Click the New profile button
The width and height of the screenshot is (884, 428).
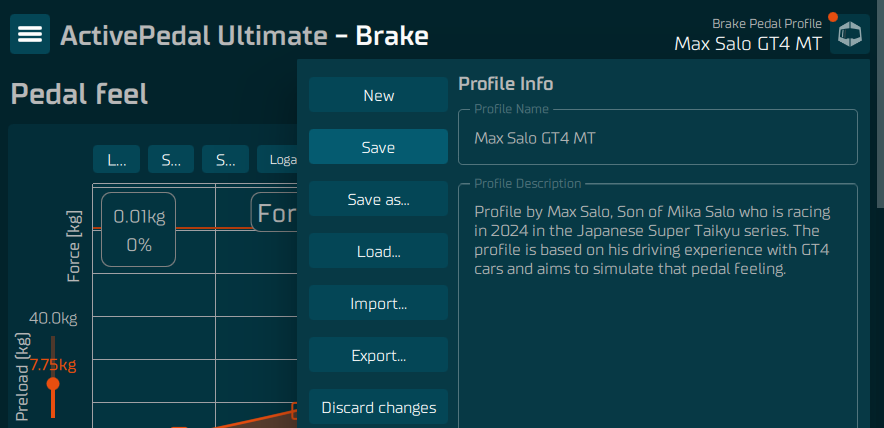coord(378,95)
